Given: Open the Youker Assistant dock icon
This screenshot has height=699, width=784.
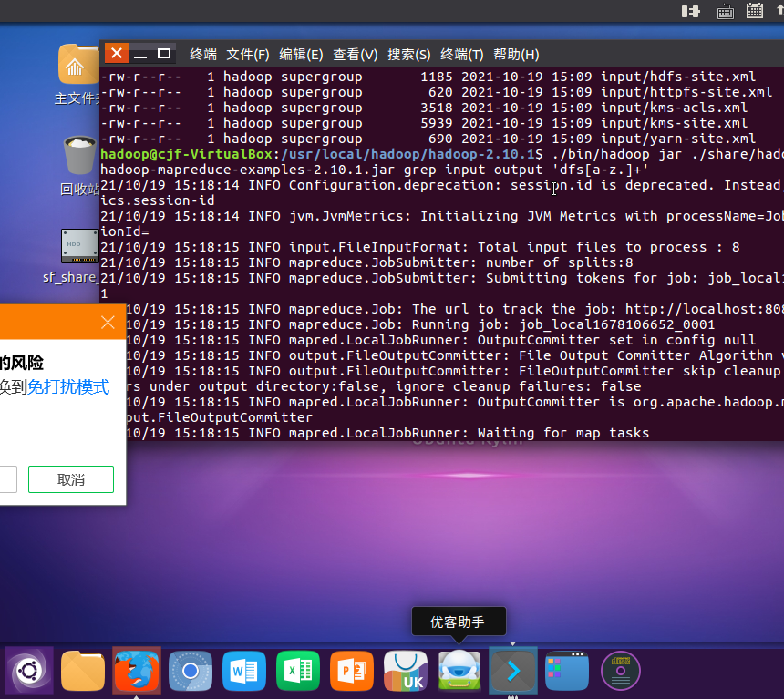Looking at the screenshot, I should click(459, 671).
